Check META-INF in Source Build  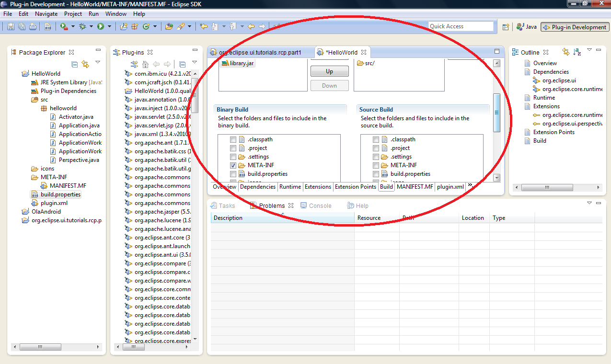click(x=376, y=165)
